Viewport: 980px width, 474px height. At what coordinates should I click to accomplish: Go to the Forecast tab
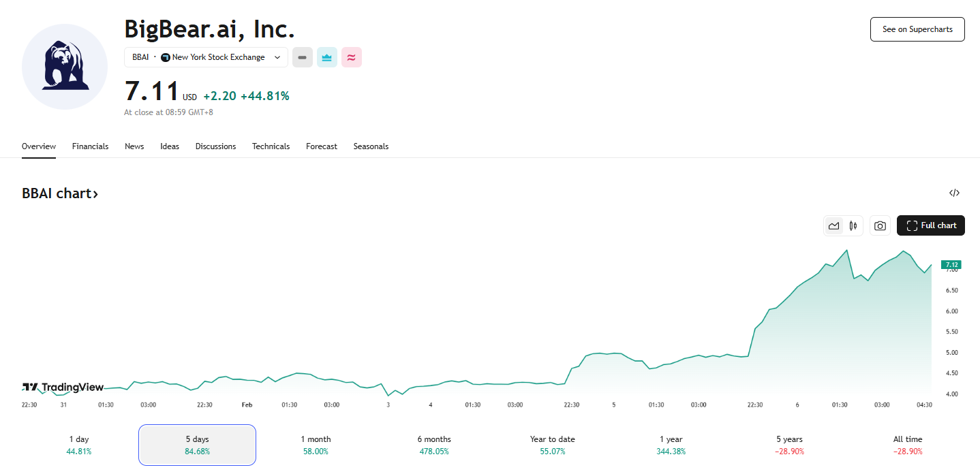pos(321,146)
